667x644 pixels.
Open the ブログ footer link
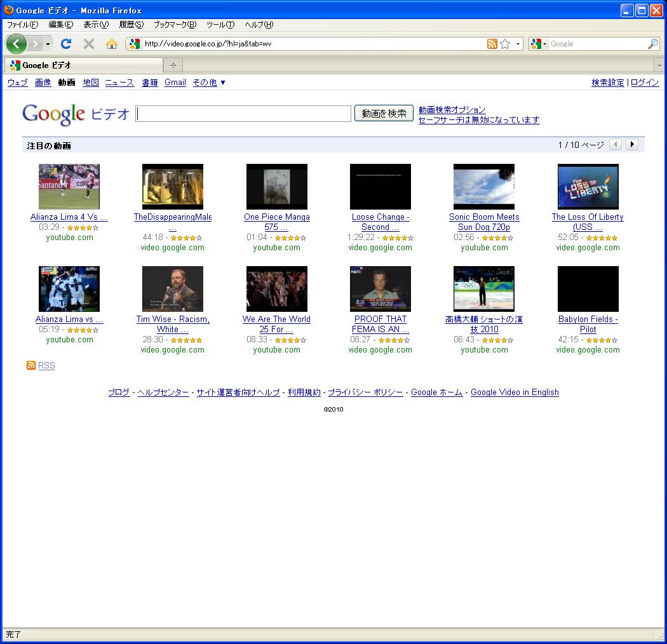tap(119, 392)
